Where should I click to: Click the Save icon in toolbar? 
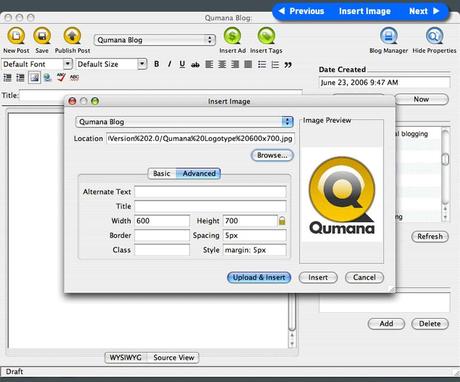[42, 36]
